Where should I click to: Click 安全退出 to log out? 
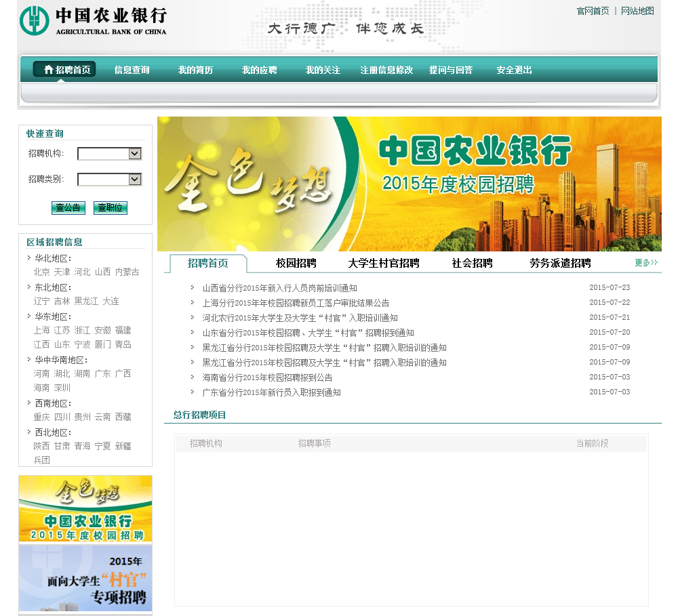pyautogui.click(x=514, y=70)
